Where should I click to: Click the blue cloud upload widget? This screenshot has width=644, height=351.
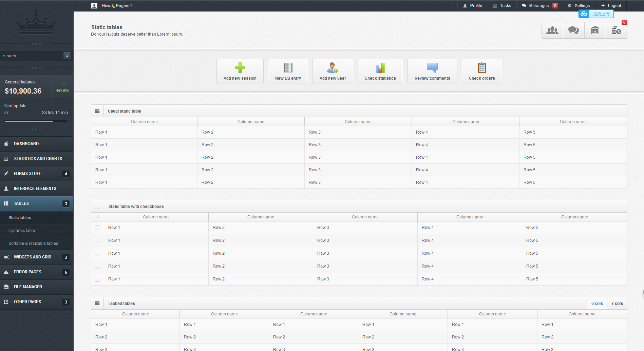click(596, 14)
